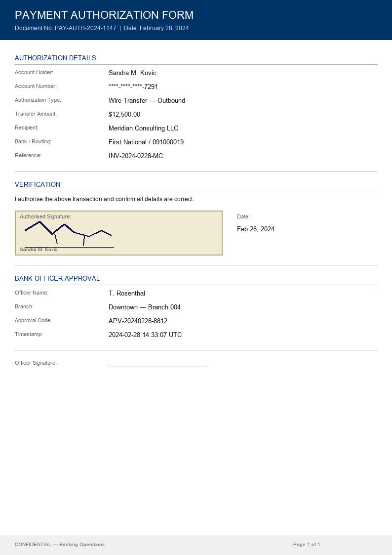This screenshot has width=392, height=555.
Task: Select officer name T. Rosenthal
Action: pos(127,293)
